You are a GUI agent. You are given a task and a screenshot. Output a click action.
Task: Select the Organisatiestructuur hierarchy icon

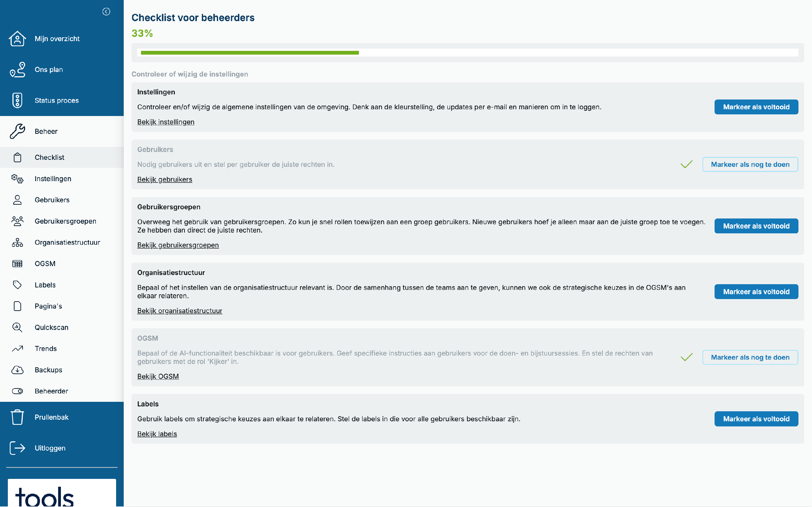tap(17, 243)
